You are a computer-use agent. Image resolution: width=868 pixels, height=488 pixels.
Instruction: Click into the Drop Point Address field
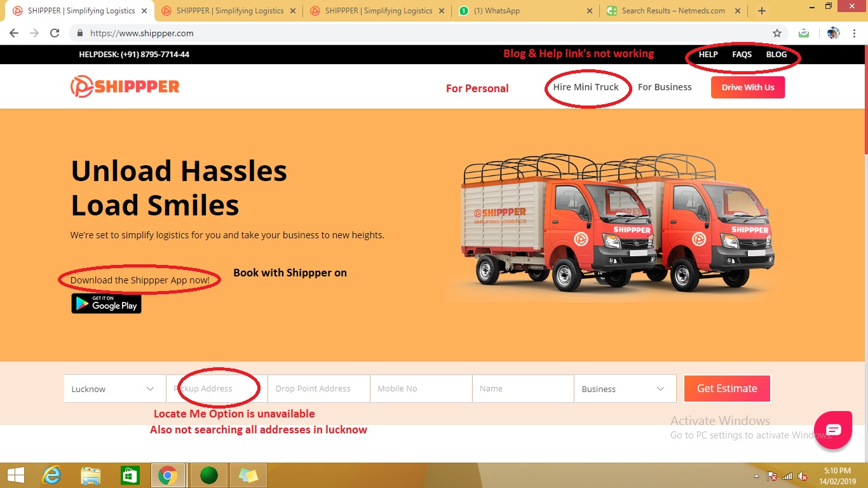point(318,389)
